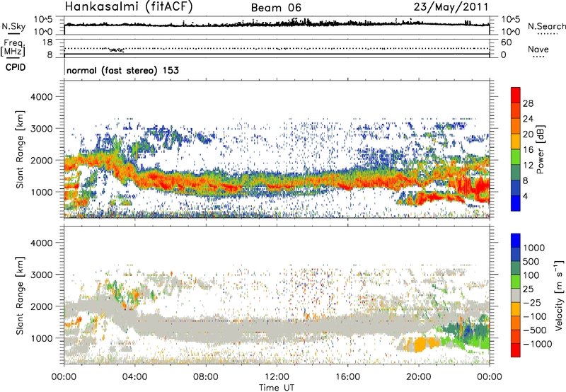Click the red high-power echo near 21:00 below 1000 km
The image size is (566, 392).
click(439, 197)
